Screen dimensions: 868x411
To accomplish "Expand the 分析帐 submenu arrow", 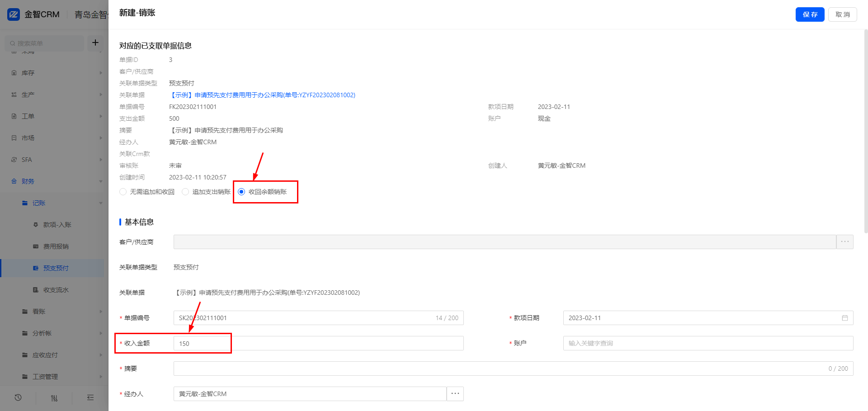I will click(100, 333).
